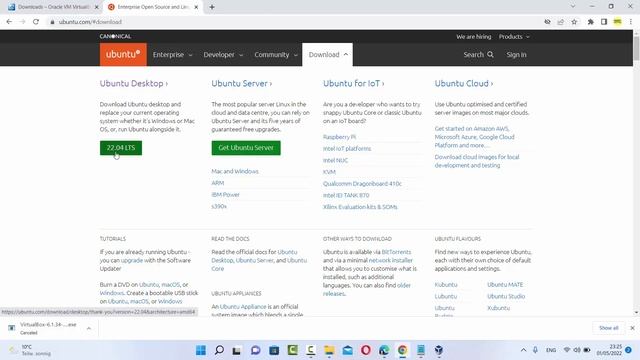The image size is (640, 360).
Task: Click the IBM Power link
Action: (225, 194)
